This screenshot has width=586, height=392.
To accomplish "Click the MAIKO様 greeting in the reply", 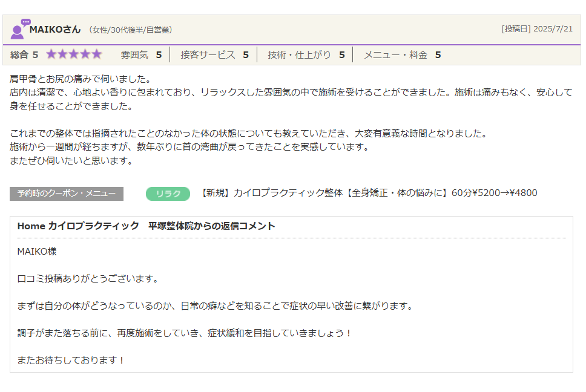I will (37, 251).
